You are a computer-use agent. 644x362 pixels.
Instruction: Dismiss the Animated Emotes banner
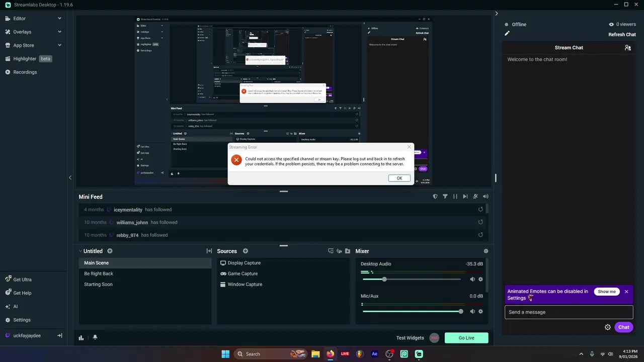[626, 292]
